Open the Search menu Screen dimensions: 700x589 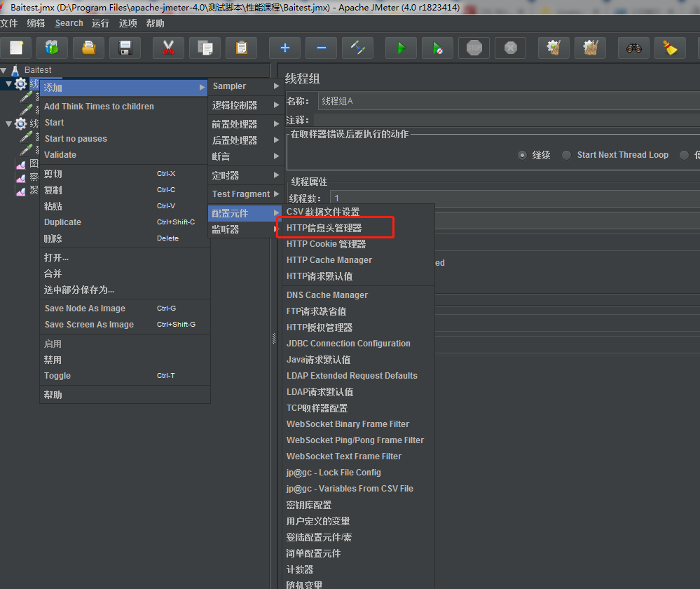pyautogui.click(x=69, y=23)
